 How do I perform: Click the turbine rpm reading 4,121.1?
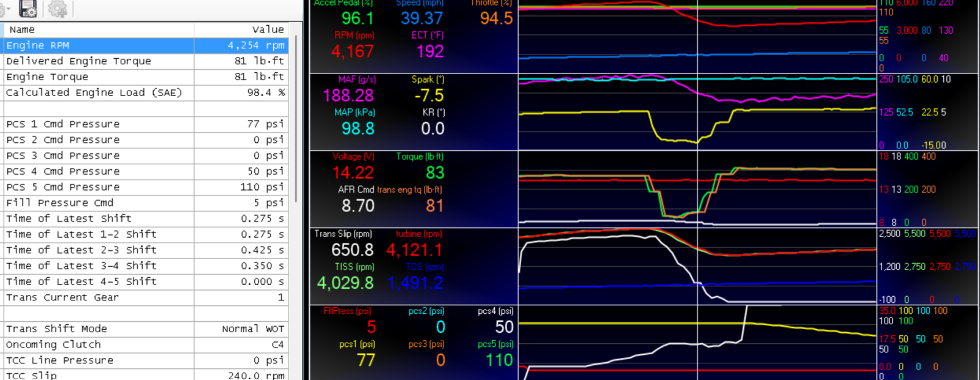[x=414, y=250]
